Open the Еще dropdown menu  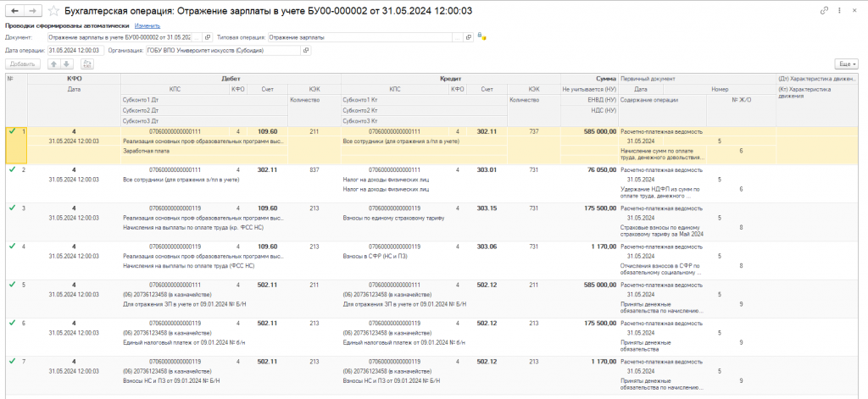click(x=847, y=64)
